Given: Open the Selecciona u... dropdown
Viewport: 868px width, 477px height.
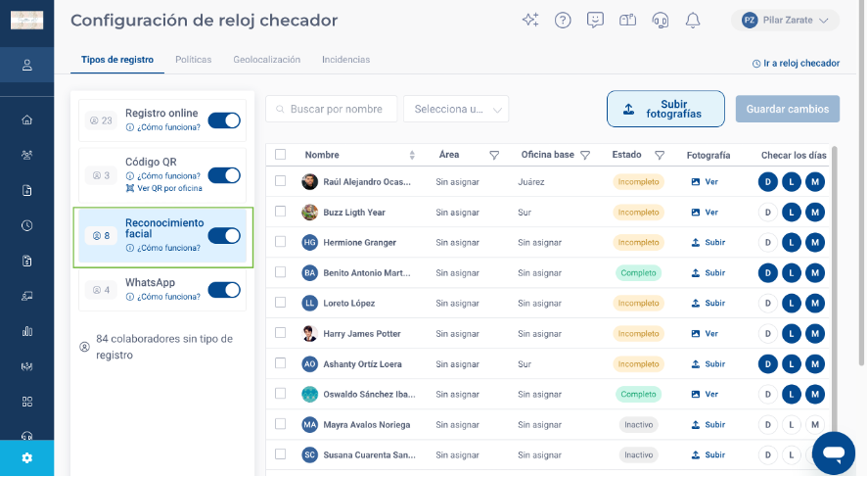Looking at the screenshot, I should (456, 109).
